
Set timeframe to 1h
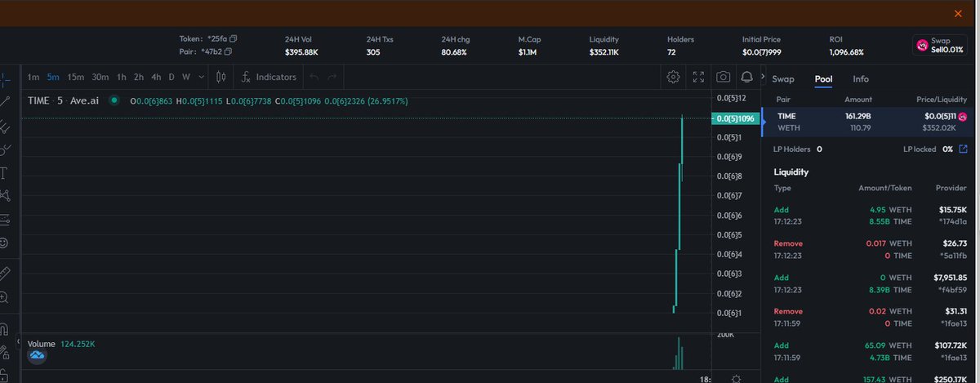122,77
